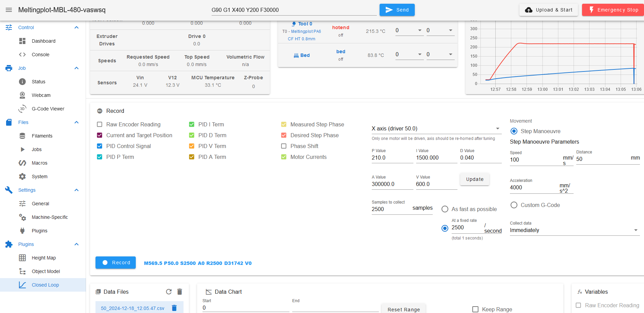The height and width of the screenshot is (313, 644).
Task: Click the General settings tune icon
Action: pos(22,204)
